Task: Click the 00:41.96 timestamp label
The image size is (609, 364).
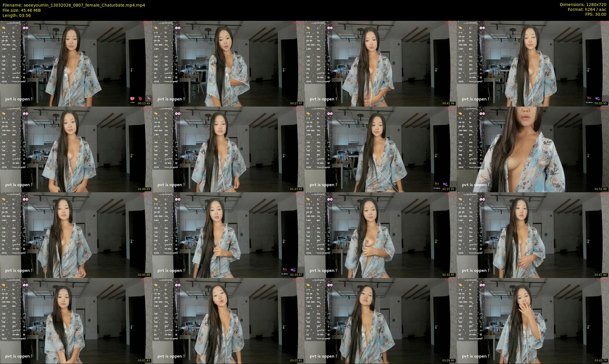Action: pos(448,103)
